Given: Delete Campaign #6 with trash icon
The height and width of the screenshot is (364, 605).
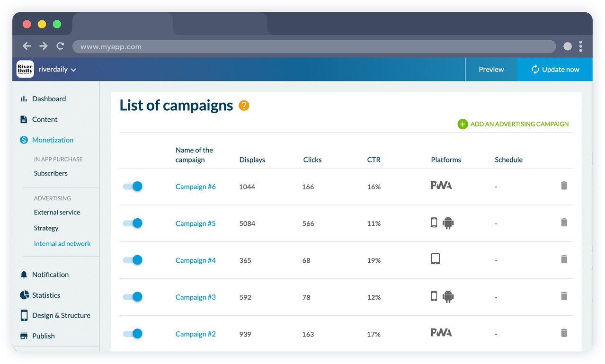Looking at the screenshot, I should [563, 186].
